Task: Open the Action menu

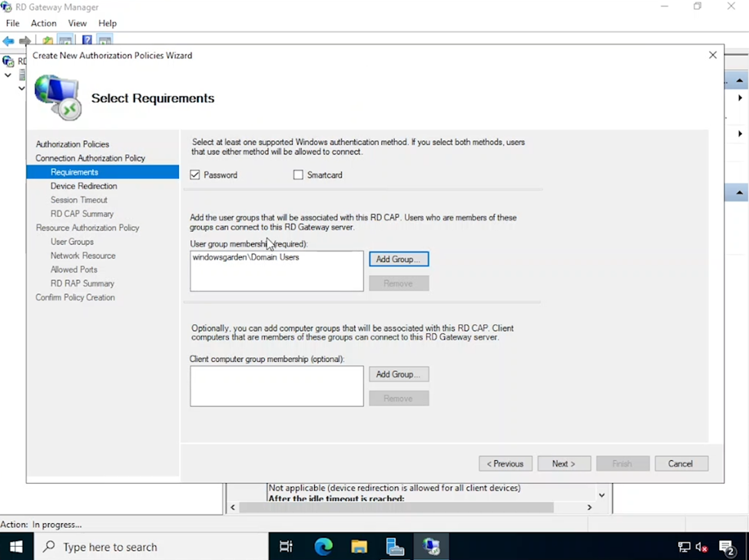Action: click(44, 23)
